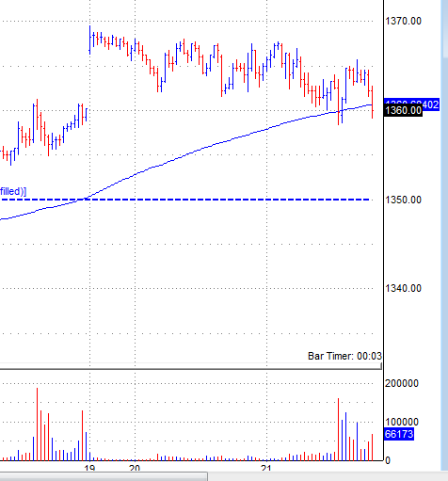
Task: Click the 1350.00 price axis label
Action: pyautogui.click(x=403, y=200)
